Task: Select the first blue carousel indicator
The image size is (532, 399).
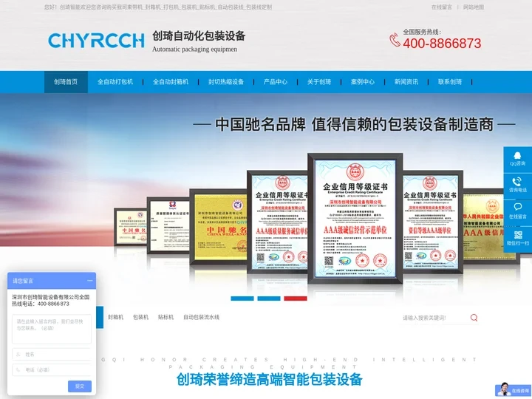Action: [242, 299]
